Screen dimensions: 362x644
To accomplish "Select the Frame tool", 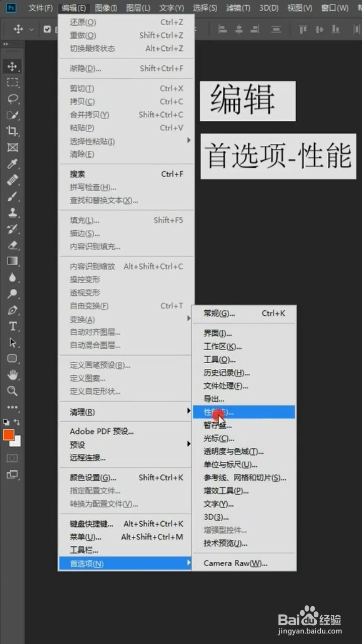I will [13, 147].
